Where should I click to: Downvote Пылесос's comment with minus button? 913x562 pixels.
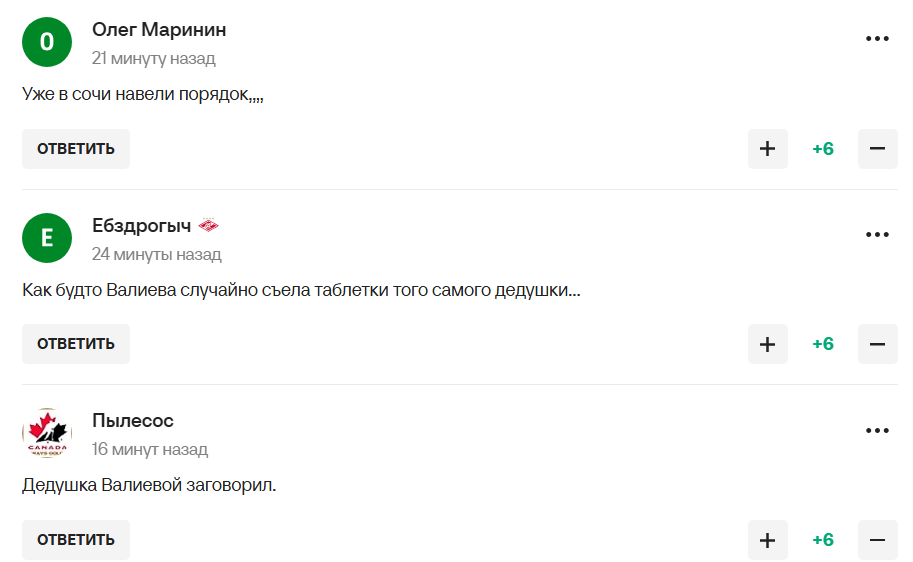(x=877, y=540)
